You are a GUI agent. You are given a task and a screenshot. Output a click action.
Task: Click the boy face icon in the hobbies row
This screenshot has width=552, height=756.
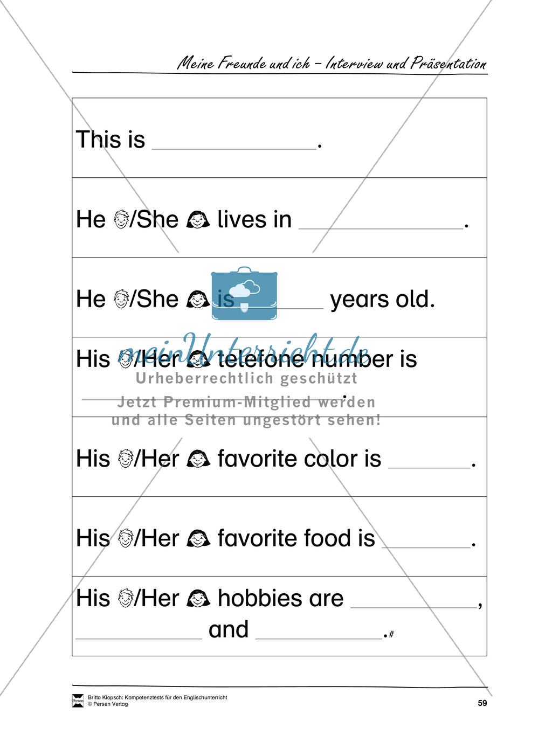(x=126, y=598)
